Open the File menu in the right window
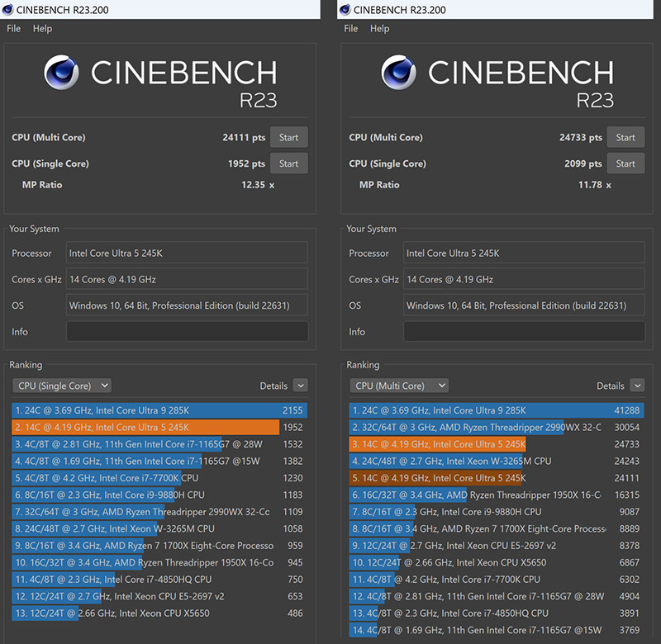The width and height of the screenshot is (661, 644). [350, 28]
